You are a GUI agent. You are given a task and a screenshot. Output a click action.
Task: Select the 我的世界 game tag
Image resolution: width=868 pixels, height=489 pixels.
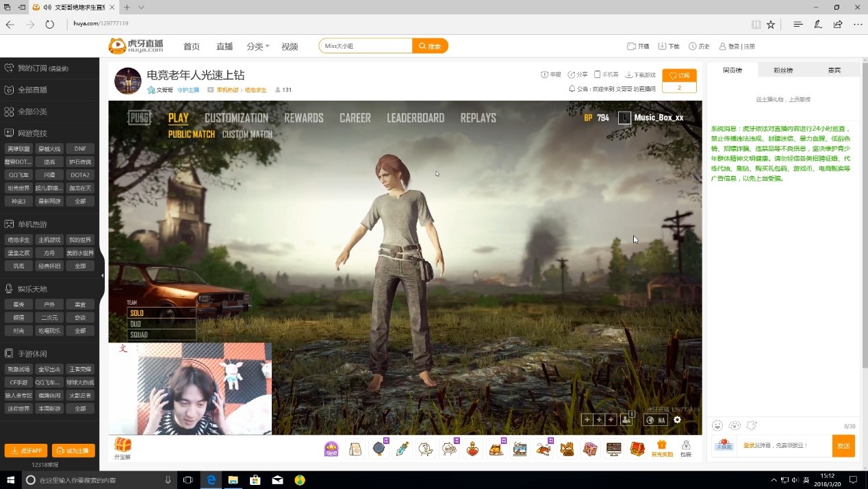(80, 240)
